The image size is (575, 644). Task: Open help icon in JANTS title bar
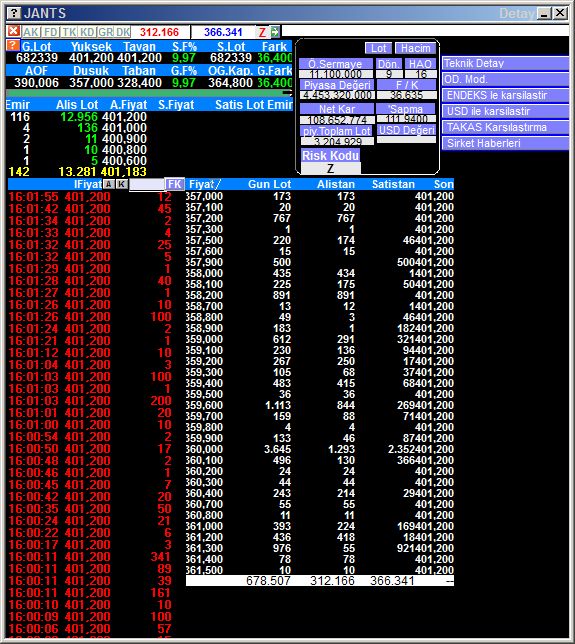(x=14, y=13)
